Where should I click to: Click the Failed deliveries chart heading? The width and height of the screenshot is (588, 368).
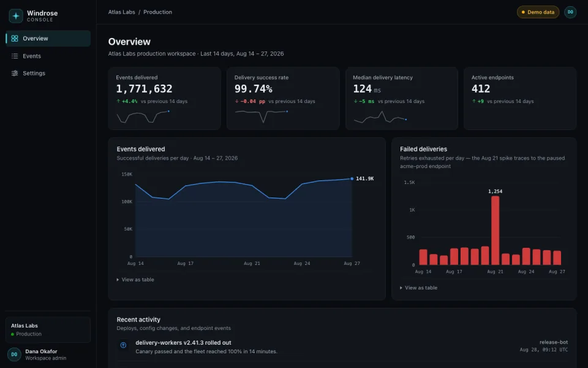tap(423, 149)
